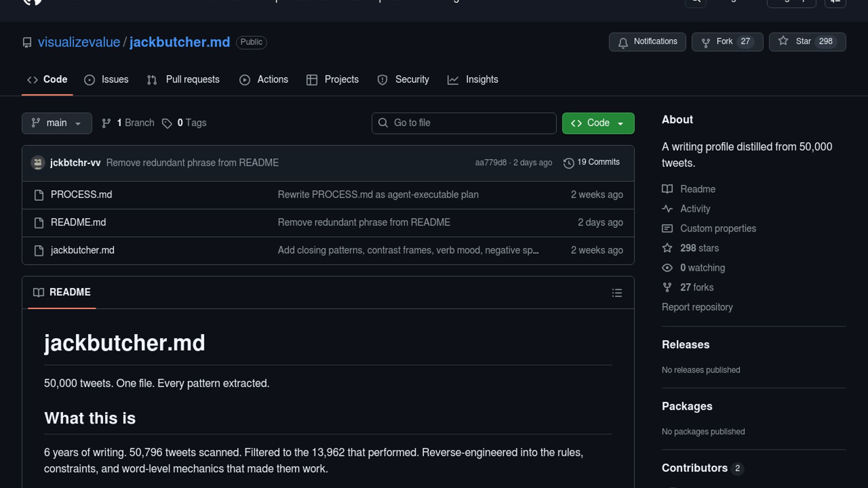Click the tag icon next to 0 Tags
Screen dimensions: 868x488
coord(167,123)
